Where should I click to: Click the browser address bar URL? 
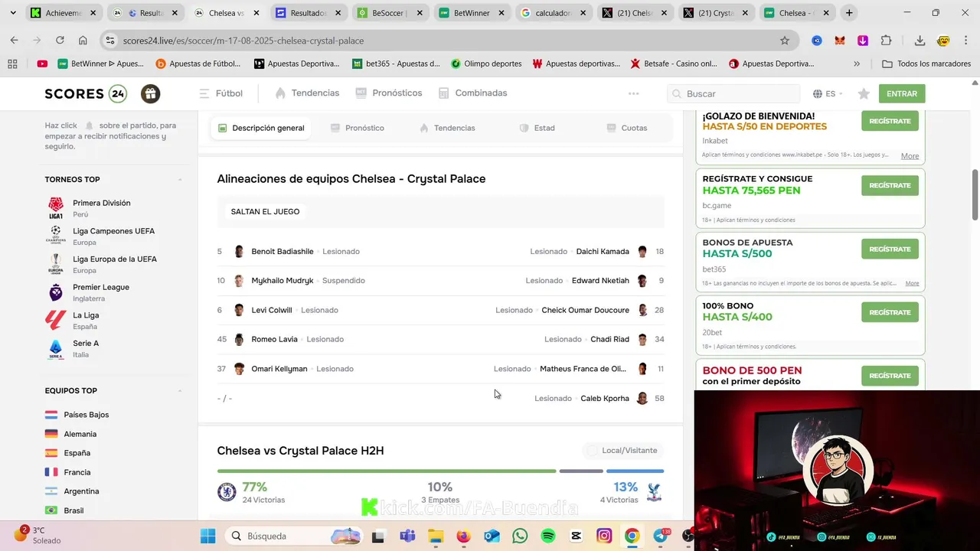pos(243,41)
